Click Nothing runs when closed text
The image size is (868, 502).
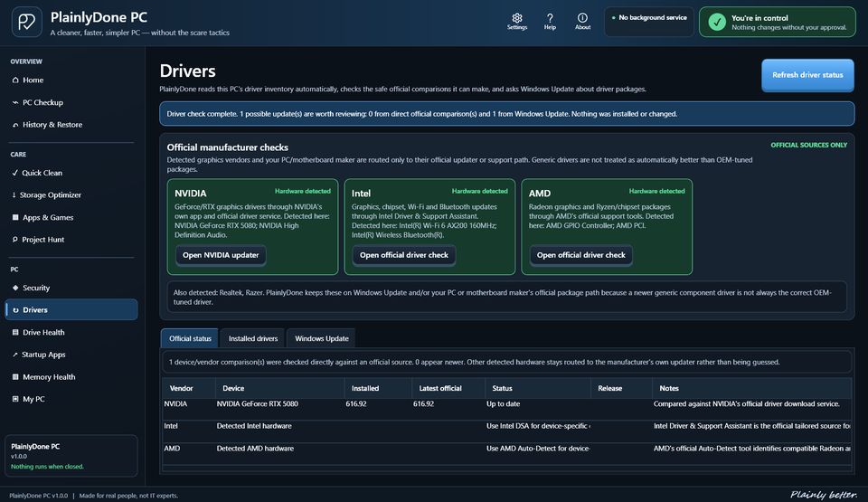(48, 467)
